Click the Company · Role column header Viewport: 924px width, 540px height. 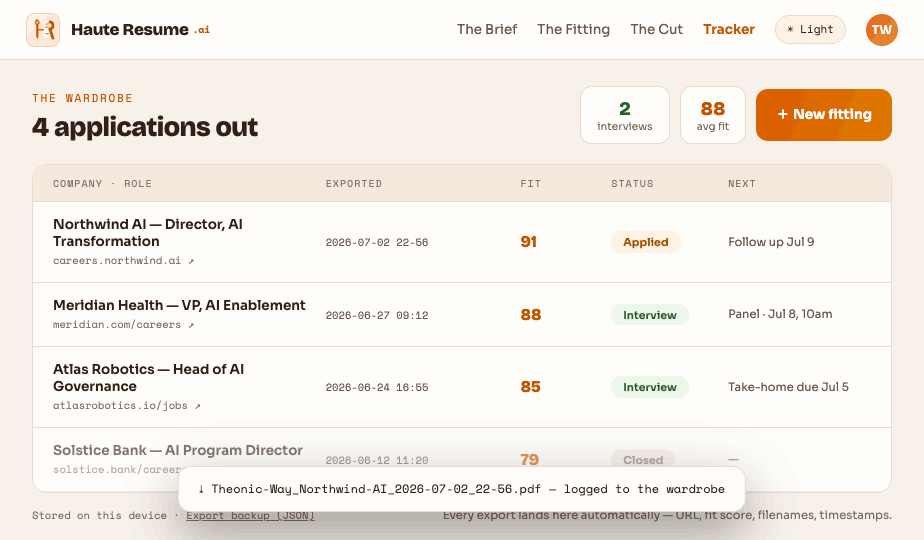pyautogui.click(x=103, y=184)
